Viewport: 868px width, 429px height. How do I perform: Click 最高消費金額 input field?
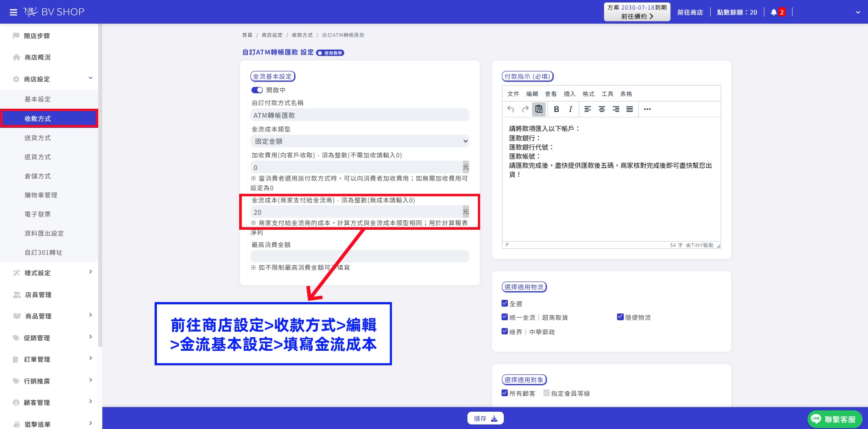point(360,256)
